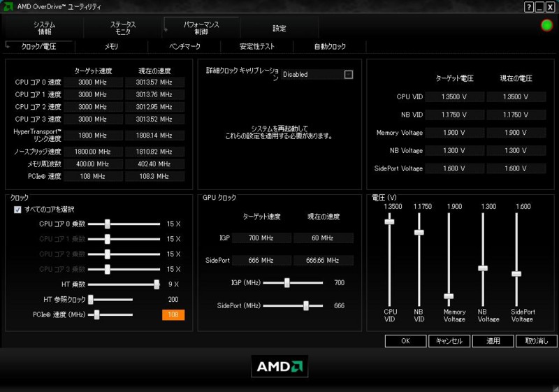
Task: Switch to 自動クロック sub-tab
Action: (330, 46)
